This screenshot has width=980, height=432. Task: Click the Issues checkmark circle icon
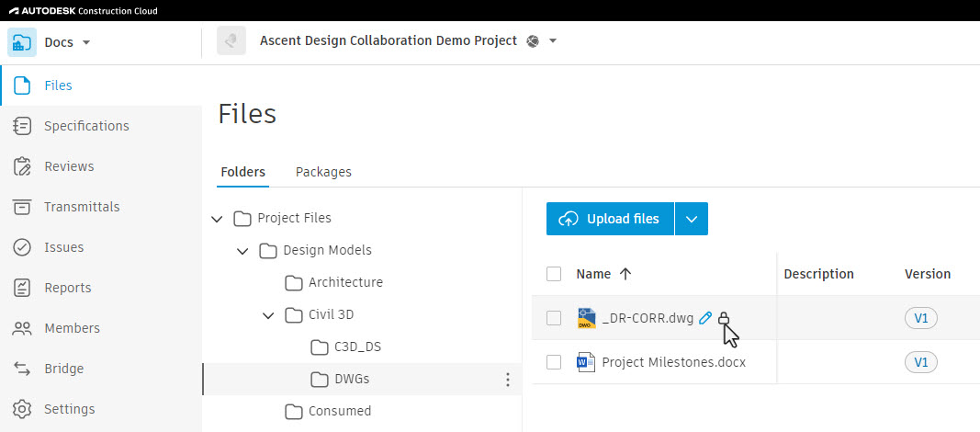tap(22, 247)
